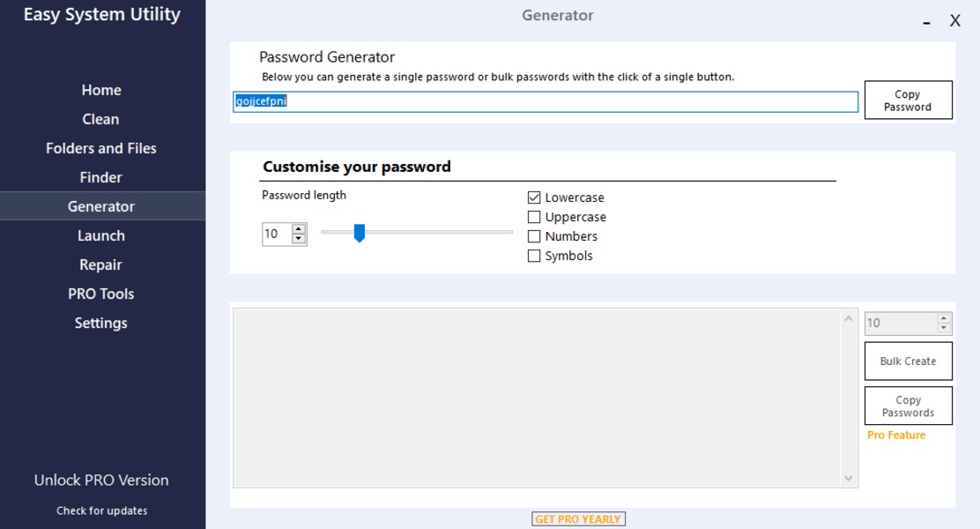Increase password length with up arrow
Screen dimensions: 980x529
click(299, 229)
